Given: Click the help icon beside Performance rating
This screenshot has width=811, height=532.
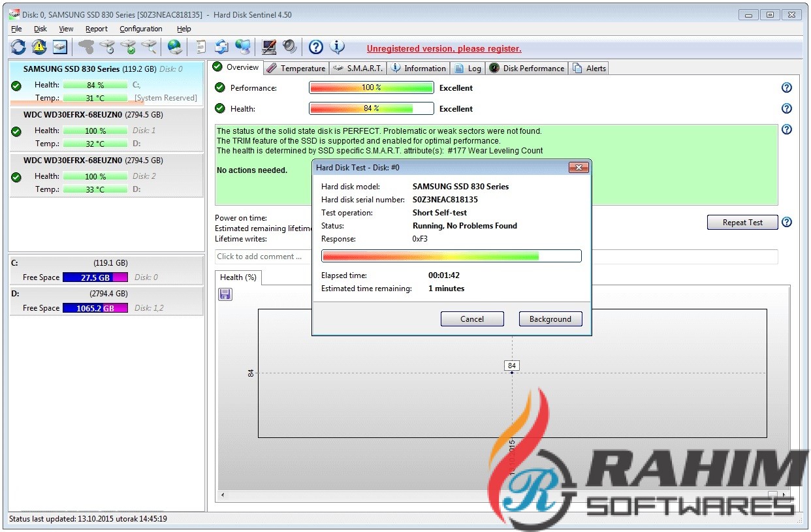Looking at the screenshot, I should pos(786,88).
